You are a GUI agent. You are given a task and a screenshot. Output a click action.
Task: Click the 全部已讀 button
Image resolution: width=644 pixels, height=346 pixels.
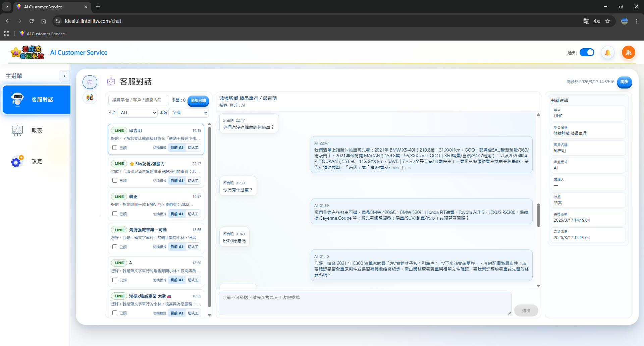coord(198,101)
